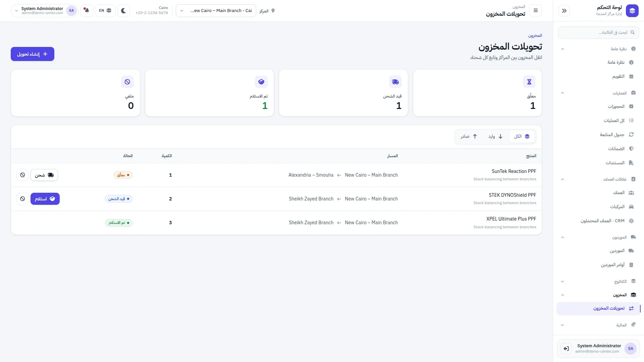Cancel the SunTek Reaction PPF transfer

[x=22, y=175]
